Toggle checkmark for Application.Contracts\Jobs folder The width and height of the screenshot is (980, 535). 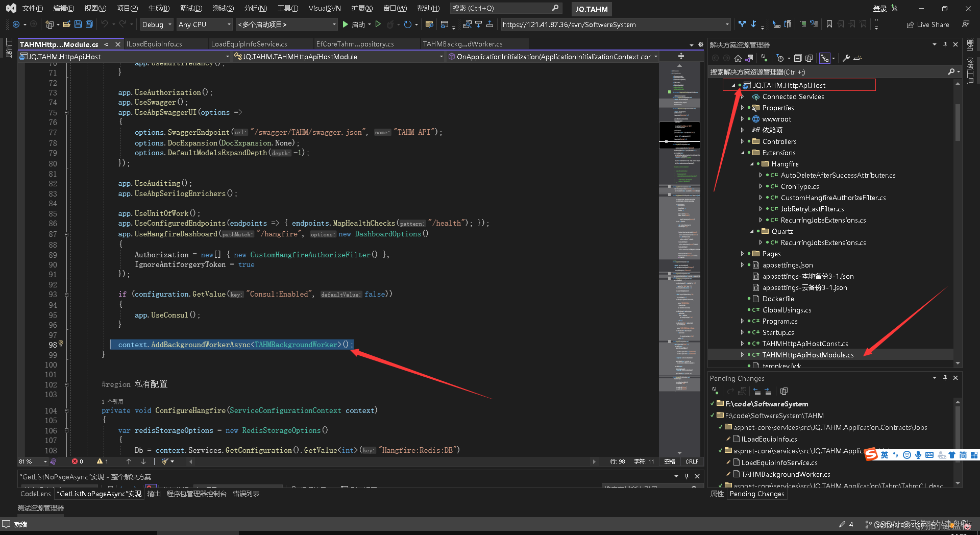tap(721, 427)
